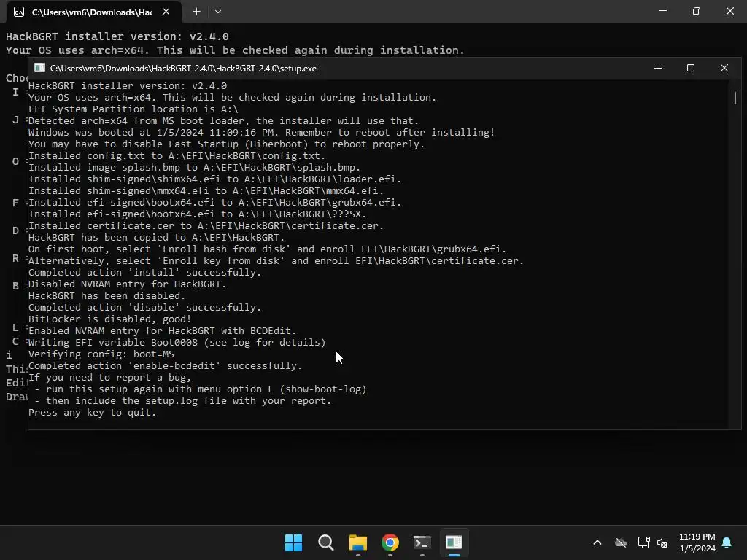Close the Terminal tab

click(166, 12)
